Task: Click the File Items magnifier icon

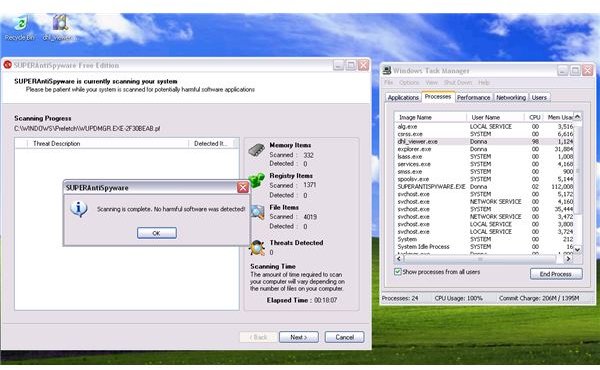Action: [x=257, y=212]
